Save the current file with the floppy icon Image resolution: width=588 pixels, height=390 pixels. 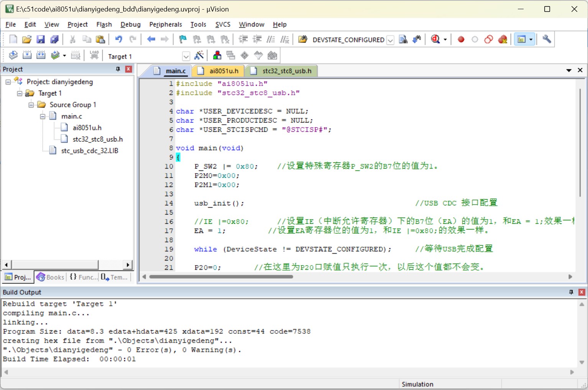point(41,39)
